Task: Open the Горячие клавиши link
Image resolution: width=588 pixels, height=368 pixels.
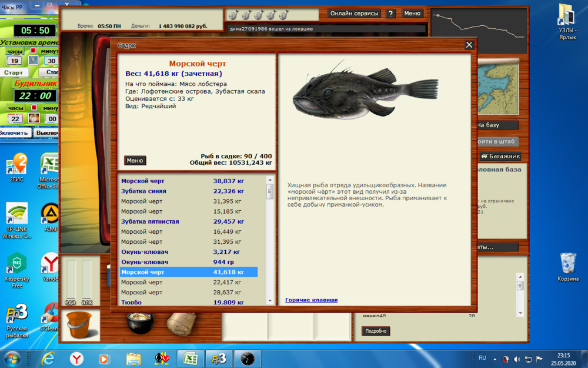Action: (312, 300)
